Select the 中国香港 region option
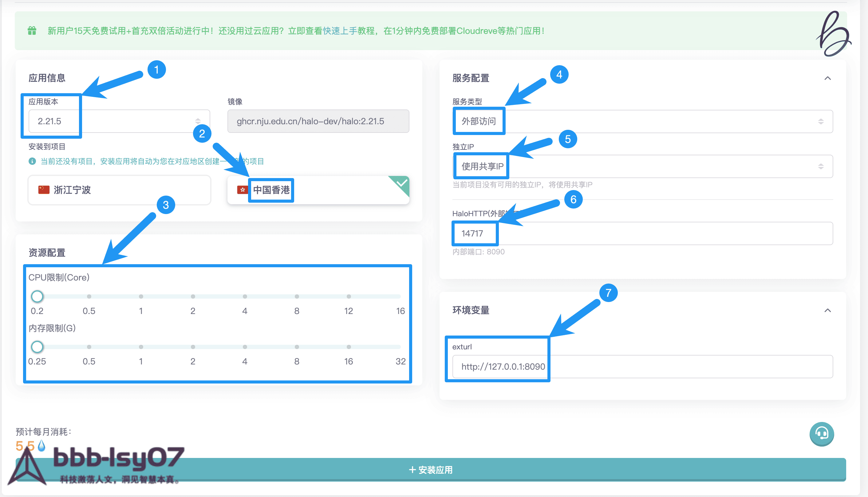 point(318,190)
